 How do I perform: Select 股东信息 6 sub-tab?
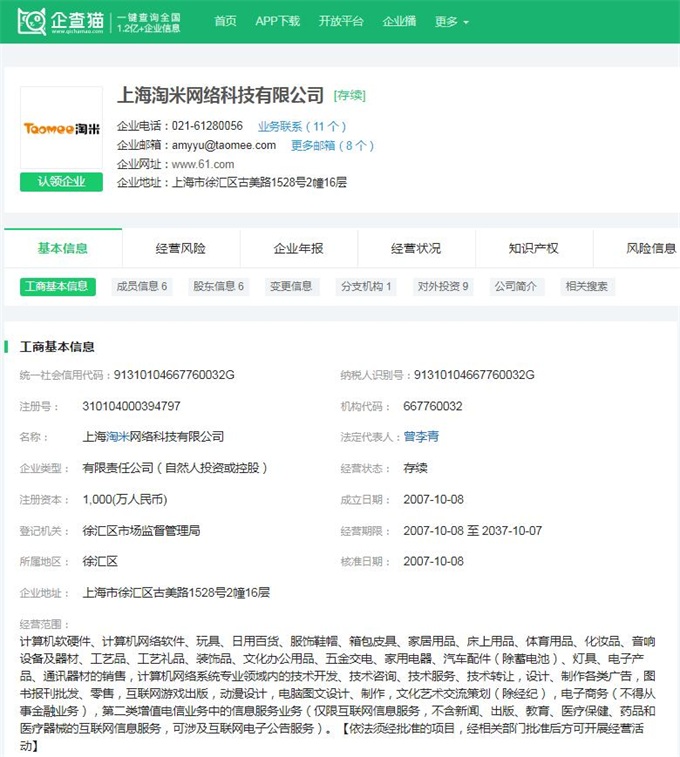[218, 287]
